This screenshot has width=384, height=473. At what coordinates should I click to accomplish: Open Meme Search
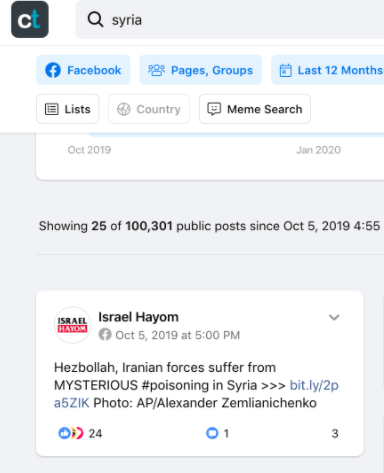255,109
